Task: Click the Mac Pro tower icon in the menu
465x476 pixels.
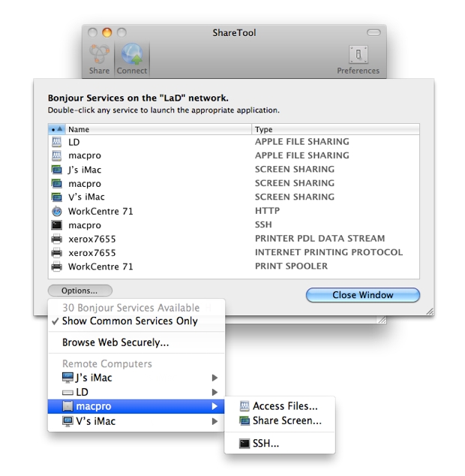Action: coord(67,406)
